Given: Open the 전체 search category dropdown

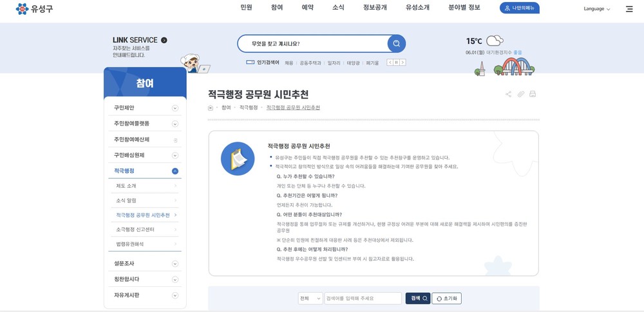Looking at the screenshot, I should pyautogui.click(x=310, y=298).
